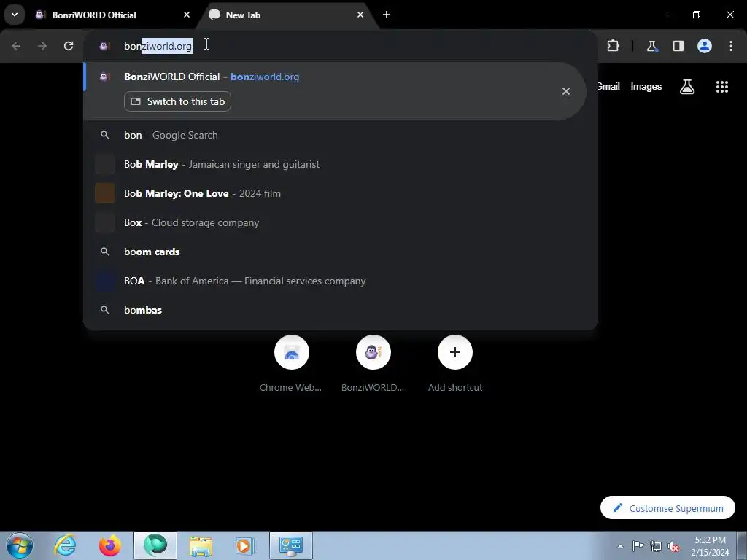Close the BonziWORLD Official tab
This screenshot has width=747, height=560.
tap(187, 15)
